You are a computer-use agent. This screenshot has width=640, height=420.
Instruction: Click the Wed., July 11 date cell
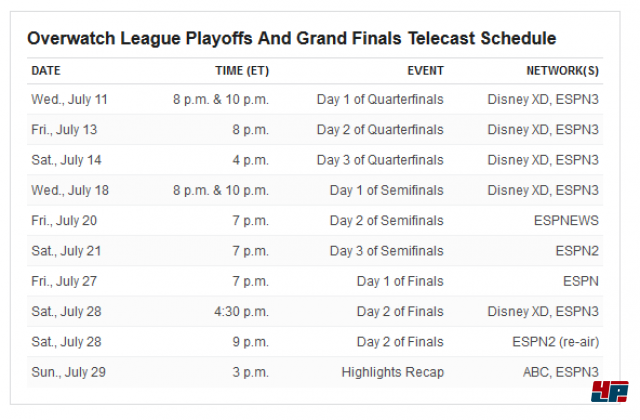[x=69, y=99]
